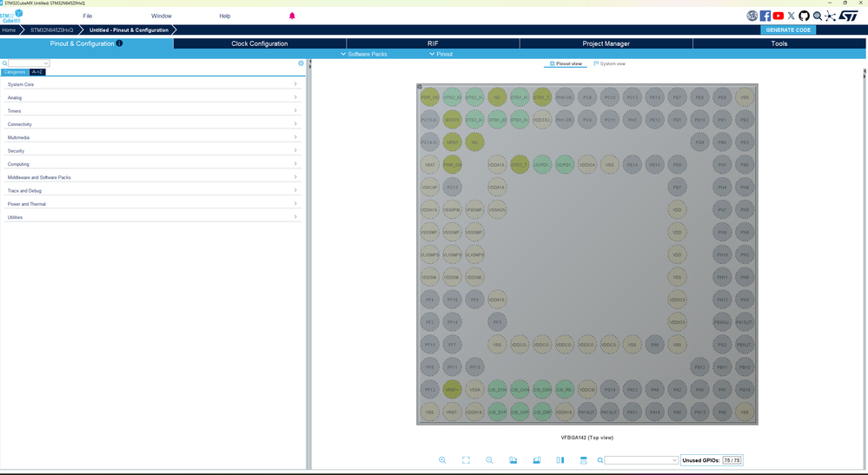This screenshot has height=475, width=868.
Task: Select the PWR_ON pin on the chip
Action: tap(453, 165)
